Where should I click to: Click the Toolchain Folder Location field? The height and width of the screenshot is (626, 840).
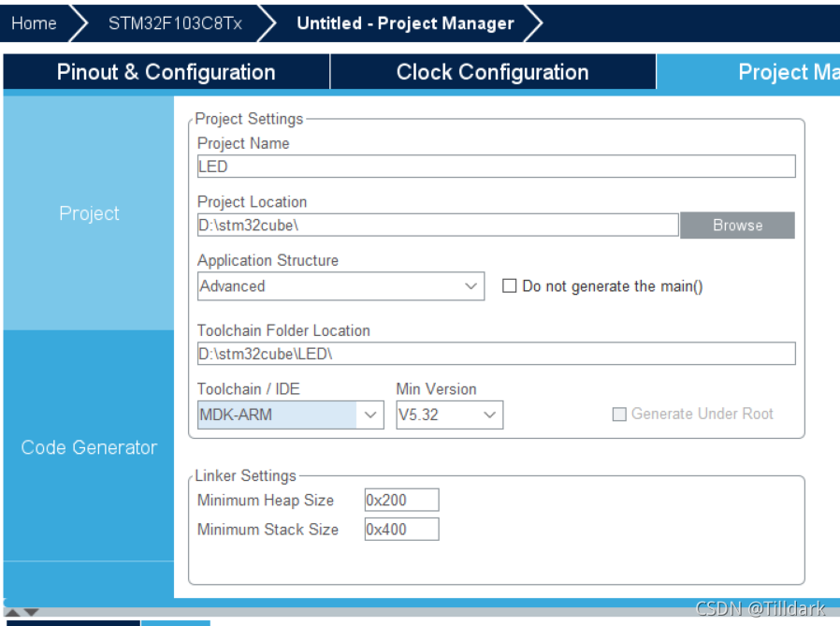tap(496, 354)
